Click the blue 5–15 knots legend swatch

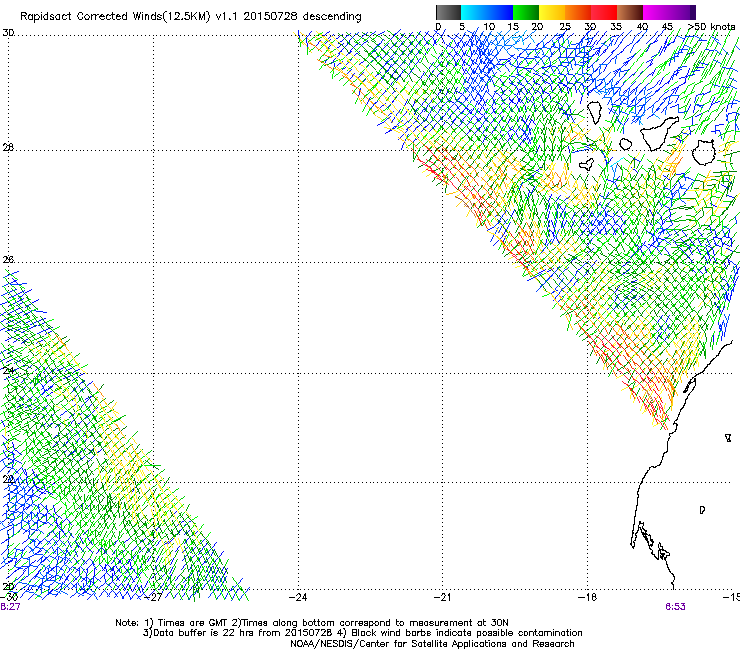point(487,12)
